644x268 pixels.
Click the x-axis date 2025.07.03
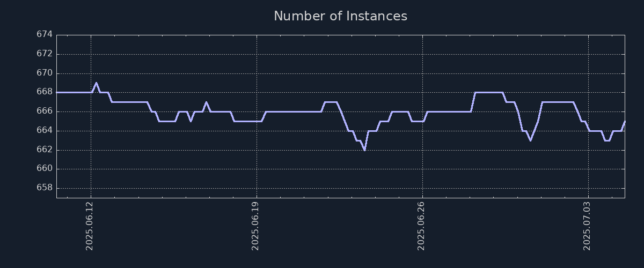588,226
